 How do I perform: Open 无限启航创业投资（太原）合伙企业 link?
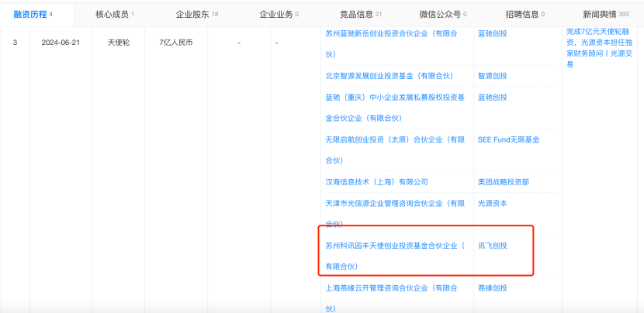tap(395, 150)
